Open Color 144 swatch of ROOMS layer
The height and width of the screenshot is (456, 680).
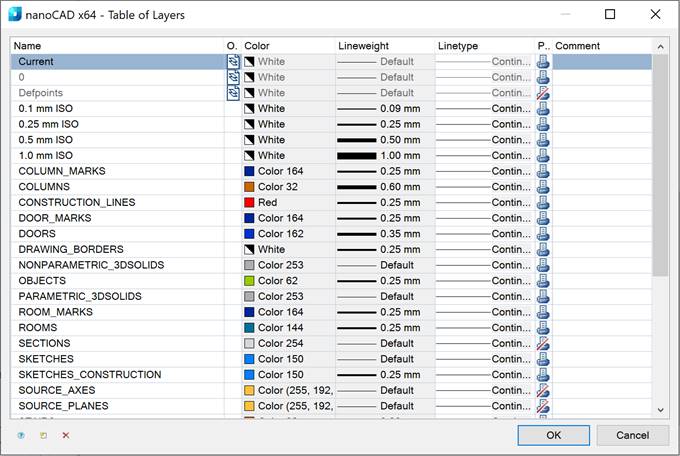tap(249, 328)
